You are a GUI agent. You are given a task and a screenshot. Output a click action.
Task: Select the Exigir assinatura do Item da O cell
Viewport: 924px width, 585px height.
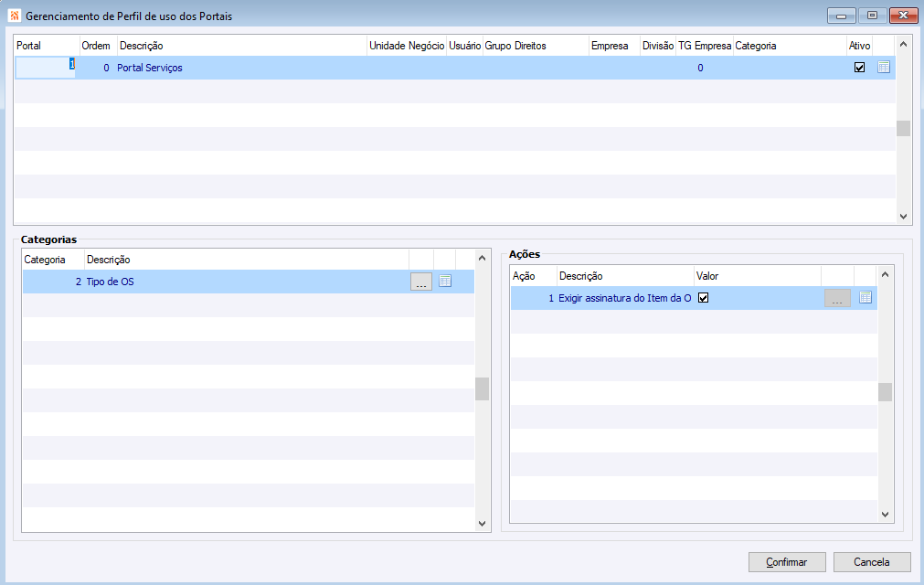pyautogui.click(x=624, y=298)
